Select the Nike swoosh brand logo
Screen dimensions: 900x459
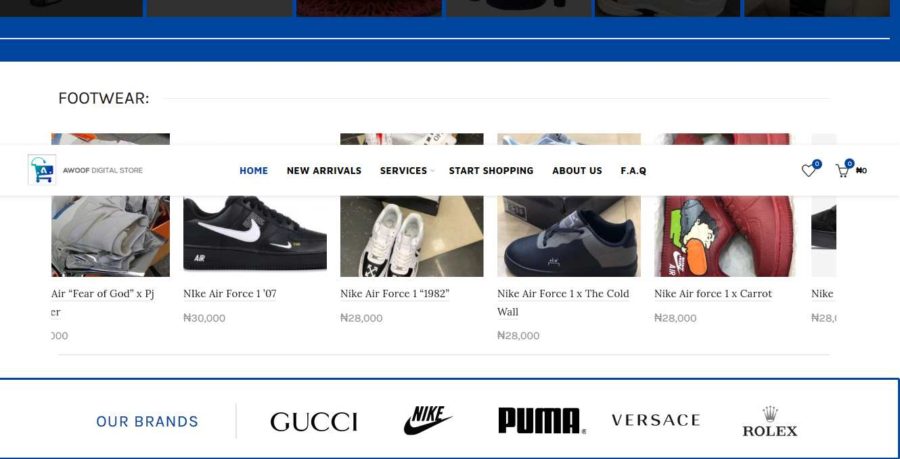click(428, 420)
